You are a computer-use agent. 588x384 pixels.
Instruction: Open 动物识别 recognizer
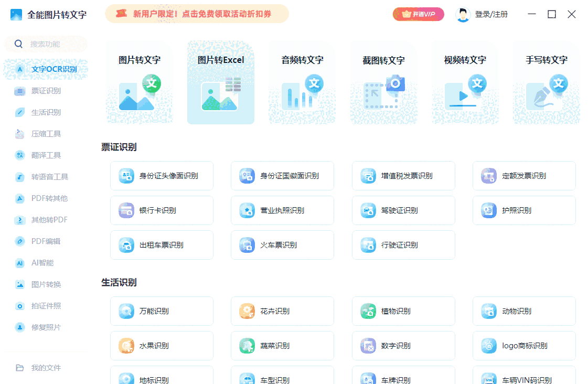[x=523, y=311]
